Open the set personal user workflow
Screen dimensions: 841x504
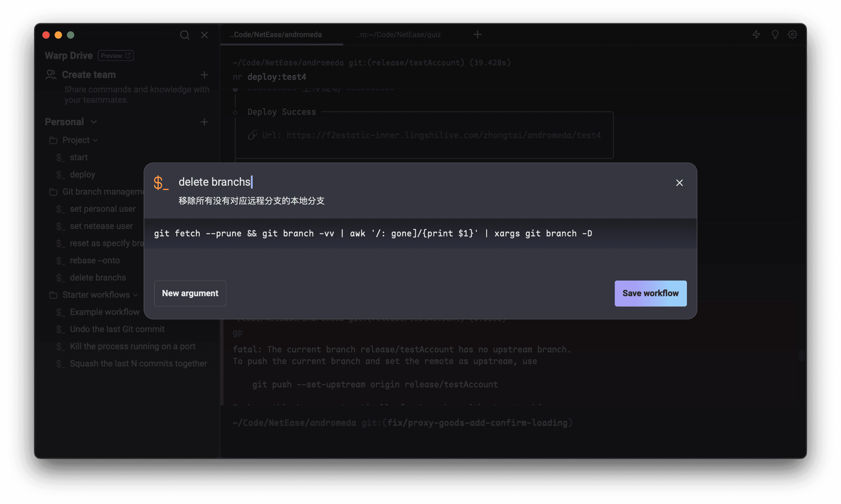tap(103, 209)
